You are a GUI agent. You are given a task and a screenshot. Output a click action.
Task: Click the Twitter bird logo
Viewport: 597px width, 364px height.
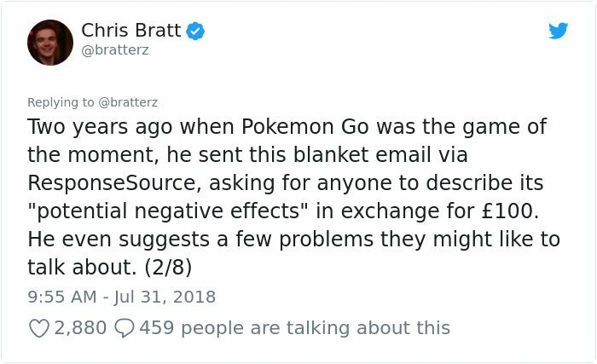(558, 31)
